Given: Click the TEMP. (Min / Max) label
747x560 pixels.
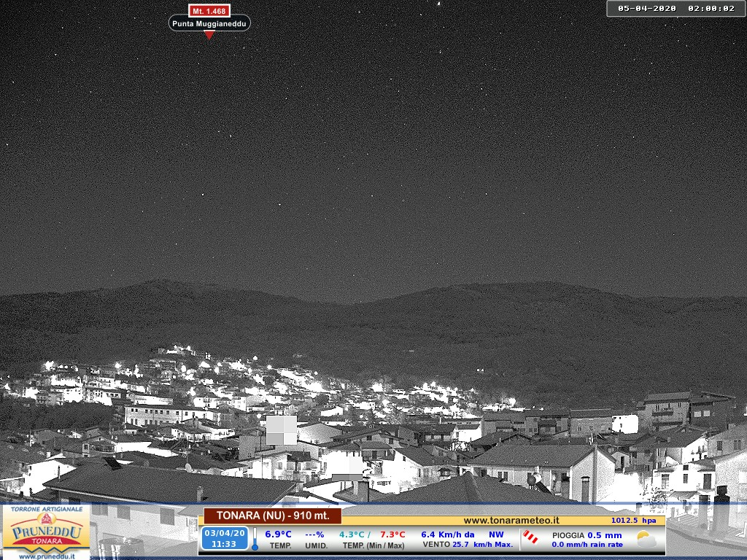Looking at the screenshot, I should [x=373, y=545].
